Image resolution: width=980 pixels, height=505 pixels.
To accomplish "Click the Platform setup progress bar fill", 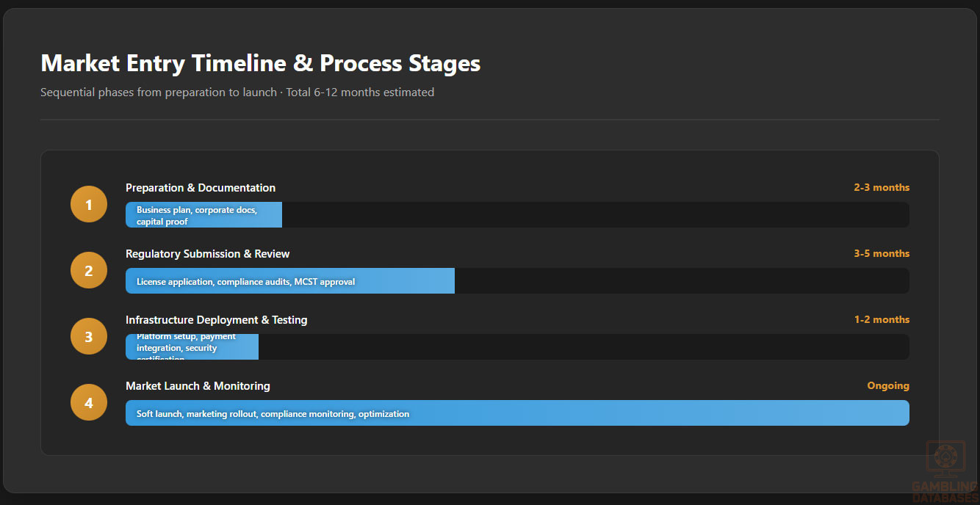I will tap(192, 347).
